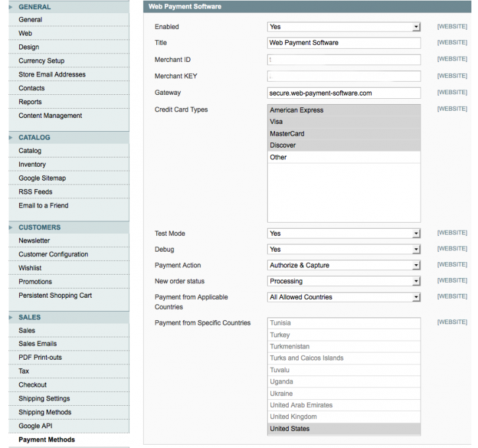Select MasterCard in Credit Card Types
Image resolution: width=478 pixels, height=448 pixels.
tap(344, 134)
